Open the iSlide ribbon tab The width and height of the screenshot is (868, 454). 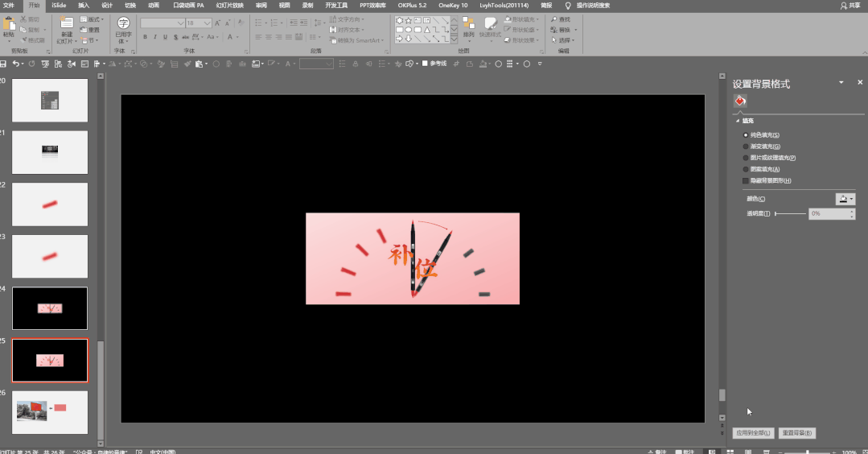tap(59, 5)
